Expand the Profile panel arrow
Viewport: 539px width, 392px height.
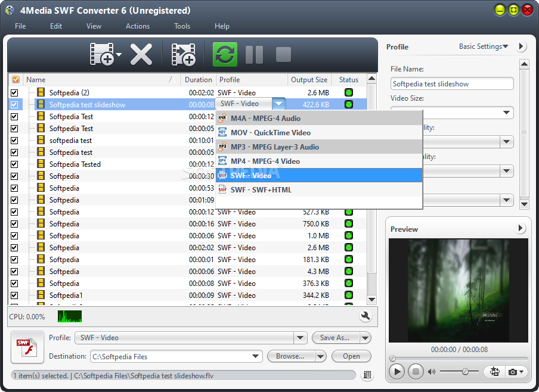coord(521,46)
